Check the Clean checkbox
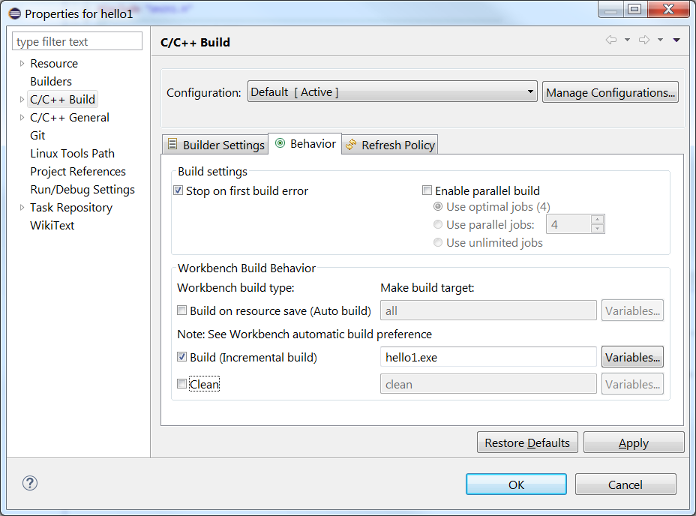Viewport: 696px width, 516px height. (182, 384)
